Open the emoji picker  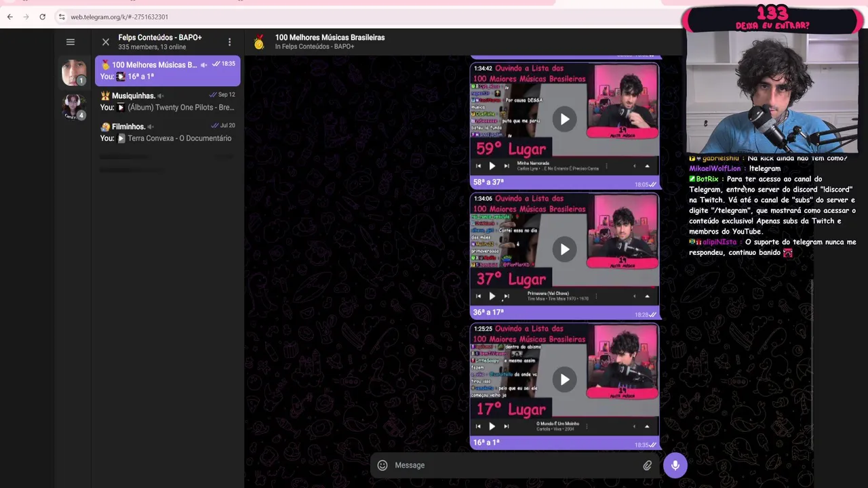tap(382, 465)
